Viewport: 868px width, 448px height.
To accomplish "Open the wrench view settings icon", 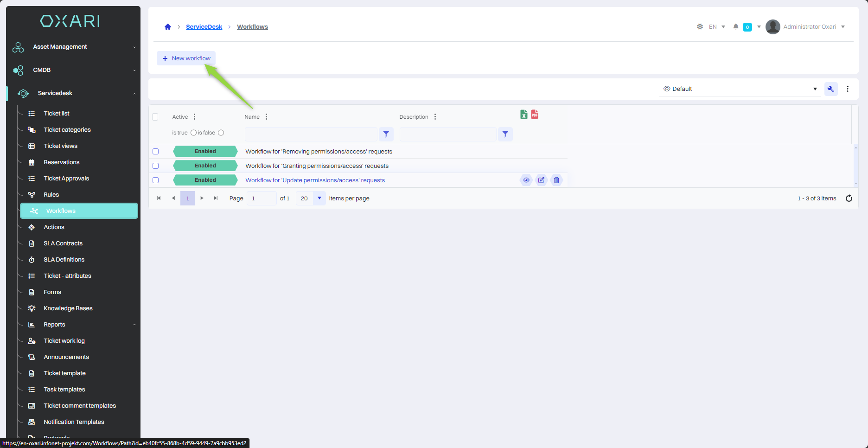I will click(830, 89).
